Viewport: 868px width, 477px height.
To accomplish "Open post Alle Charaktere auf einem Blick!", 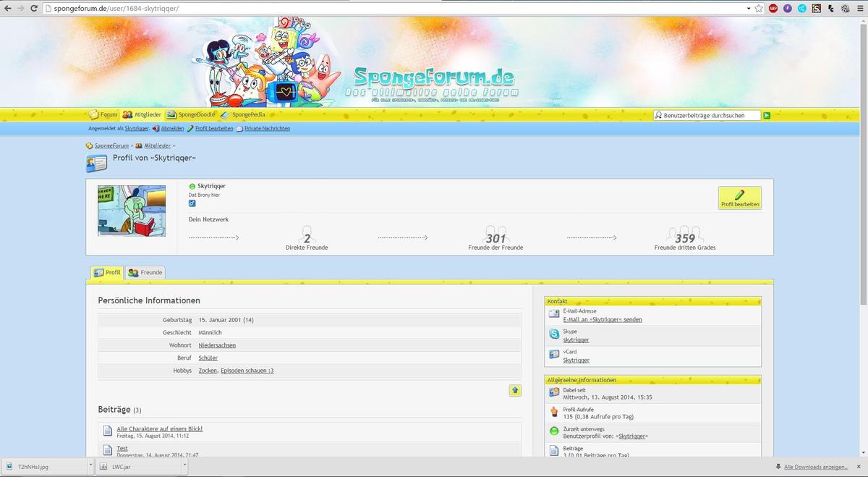I will pos(160,429).
